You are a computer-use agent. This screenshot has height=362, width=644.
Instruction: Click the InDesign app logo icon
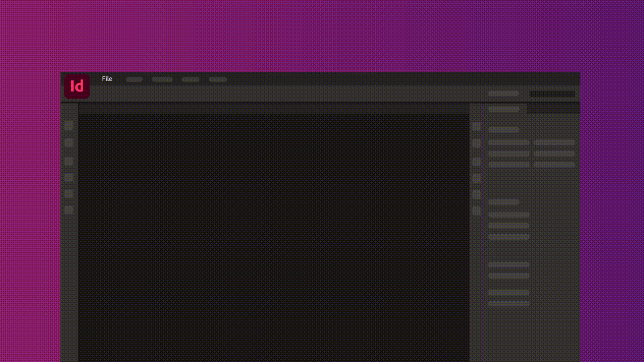pyautogui.click(x=77, y=86)
